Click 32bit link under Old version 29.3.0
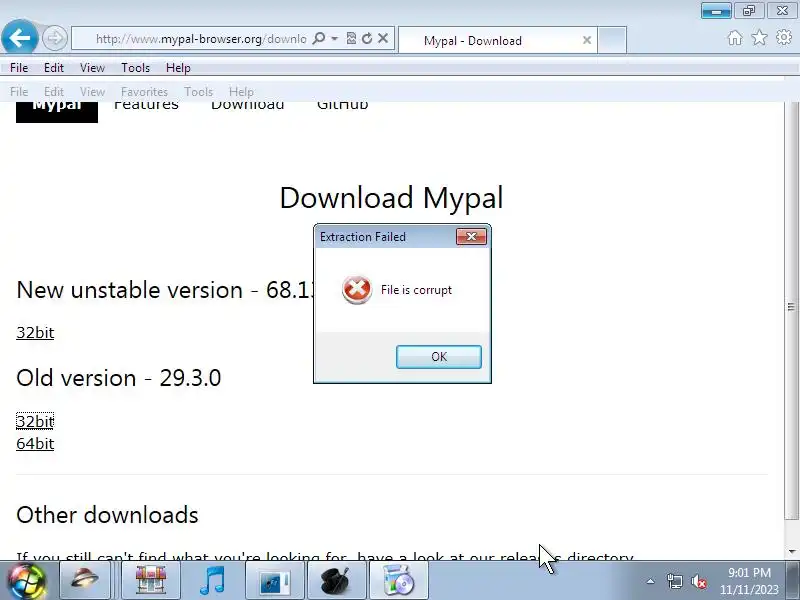The height and width of the screenshot is (600, 800). [35, 421]
